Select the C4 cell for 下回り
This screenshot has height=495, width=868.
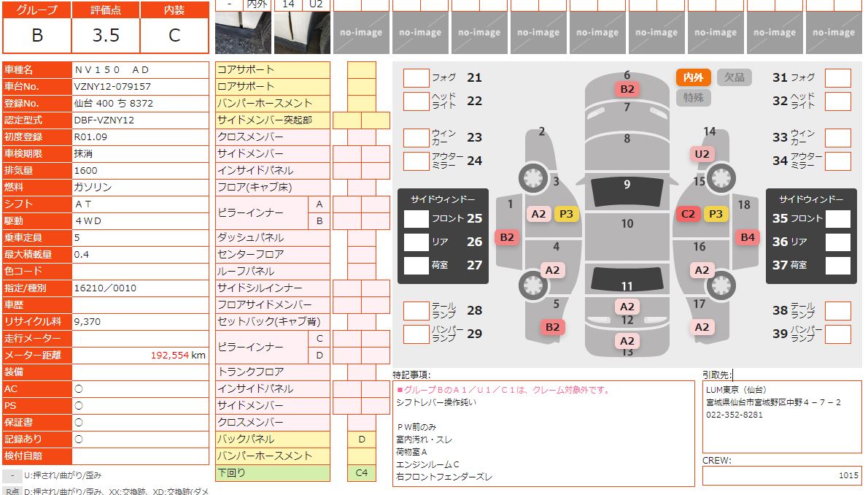click(361, 473)
